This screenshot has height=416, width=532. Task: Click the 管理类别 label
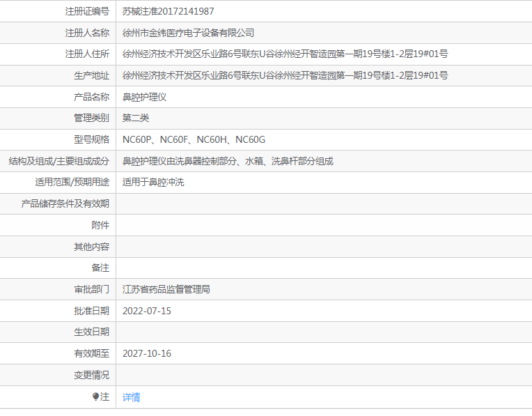[92, 118]
